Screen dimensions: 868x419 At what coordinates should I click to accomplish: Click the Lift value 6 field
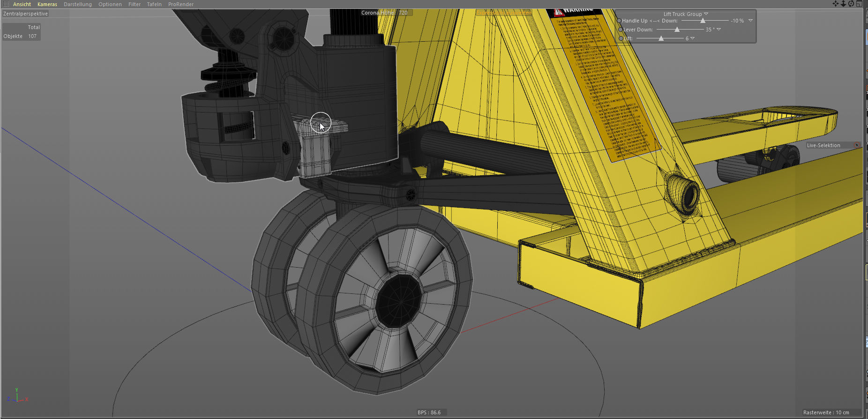tap(687, 38)
